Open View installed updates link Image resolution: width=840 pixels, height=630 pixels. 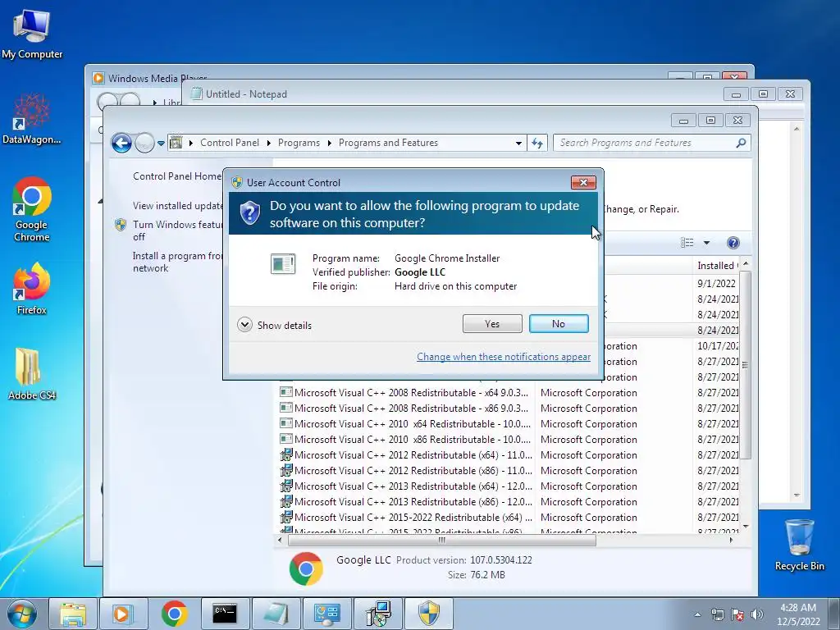178,206
